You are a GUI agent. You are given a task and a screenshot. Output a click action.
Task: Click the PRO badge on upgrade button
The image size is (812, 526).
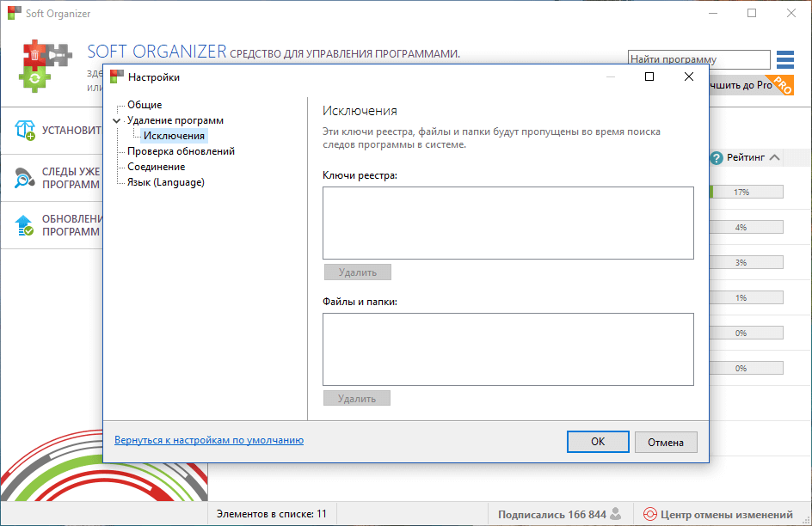point(783,85)
